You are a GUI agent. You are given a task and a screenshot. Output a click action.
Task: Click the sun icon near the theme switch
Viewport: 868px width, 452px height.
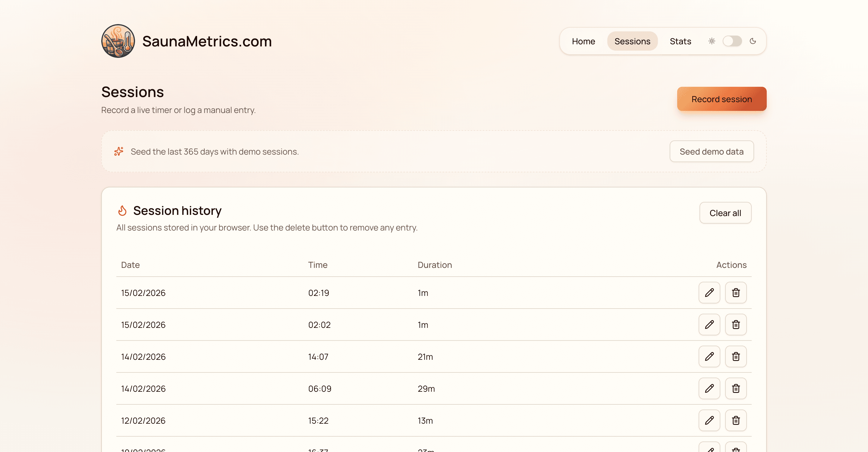tap(712, 41)
